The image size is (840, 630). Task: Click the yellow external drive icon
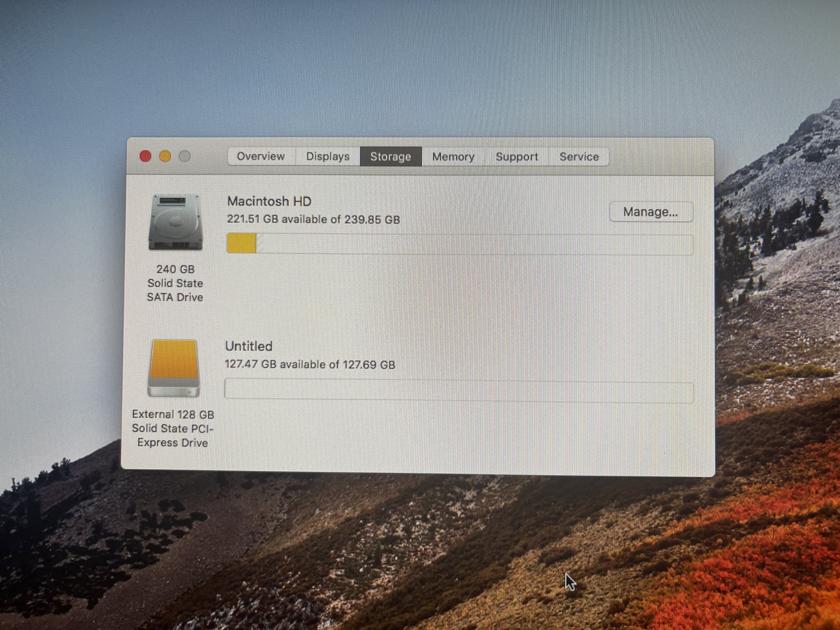point(173,368)
